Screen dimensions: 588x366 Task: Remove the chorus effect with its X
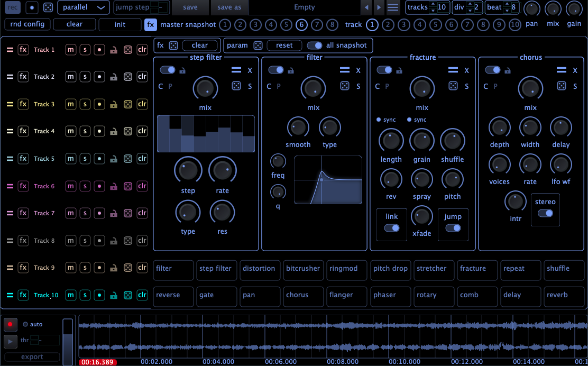[575, 70]
